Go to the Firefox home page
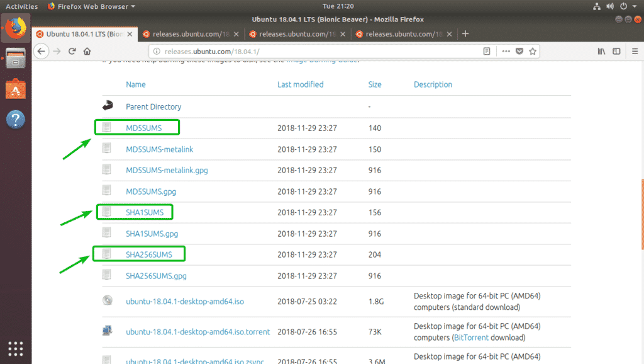 87,52
